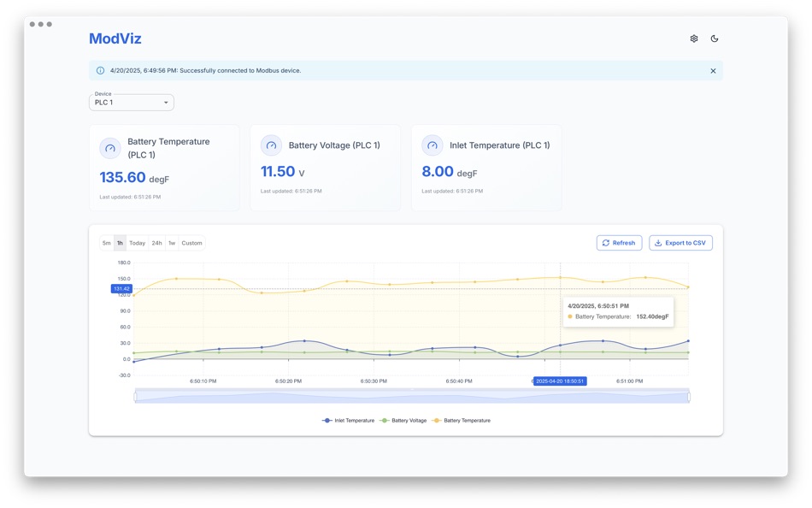Viewport: 812px width, 508px height.
Task: Select the 5m time range
Action: tap(107, 243)
